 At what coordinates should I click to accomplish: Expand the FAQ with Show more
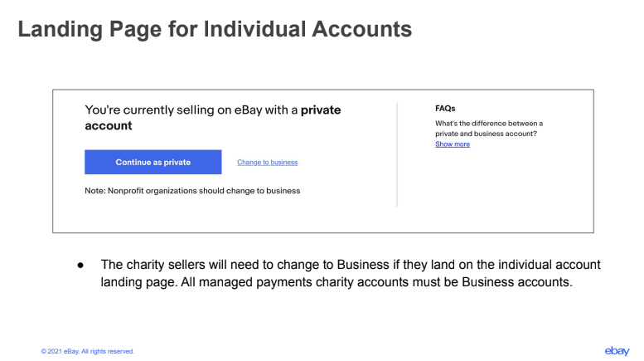pyautogui.click(x=453, y=144)
